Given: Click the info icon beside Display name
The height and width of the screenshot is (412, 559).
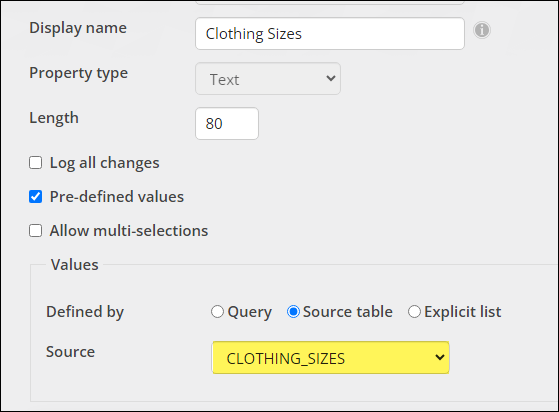Looking at the screenshot, I should [x=482, y=30].
